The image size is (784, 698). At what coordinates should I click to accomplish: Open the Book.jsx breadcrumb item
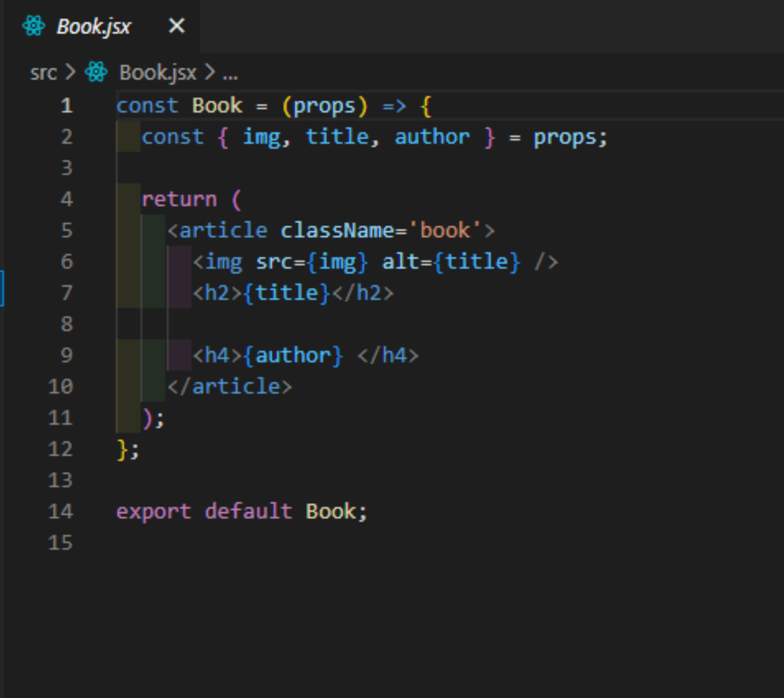coord(158,73)
